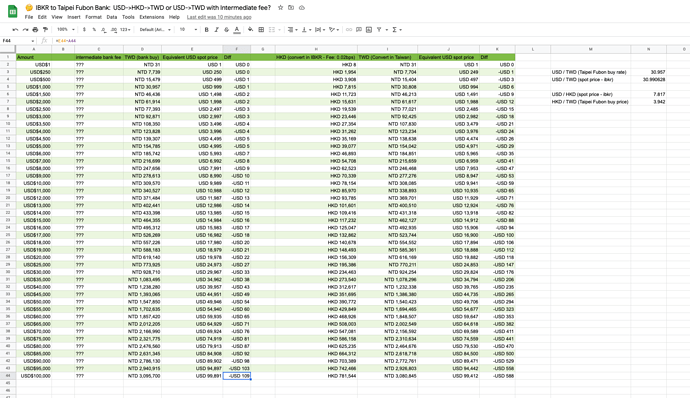Click the 'TWD (bank buy)' header cell

pyautogui.click(x=142, y=57)
